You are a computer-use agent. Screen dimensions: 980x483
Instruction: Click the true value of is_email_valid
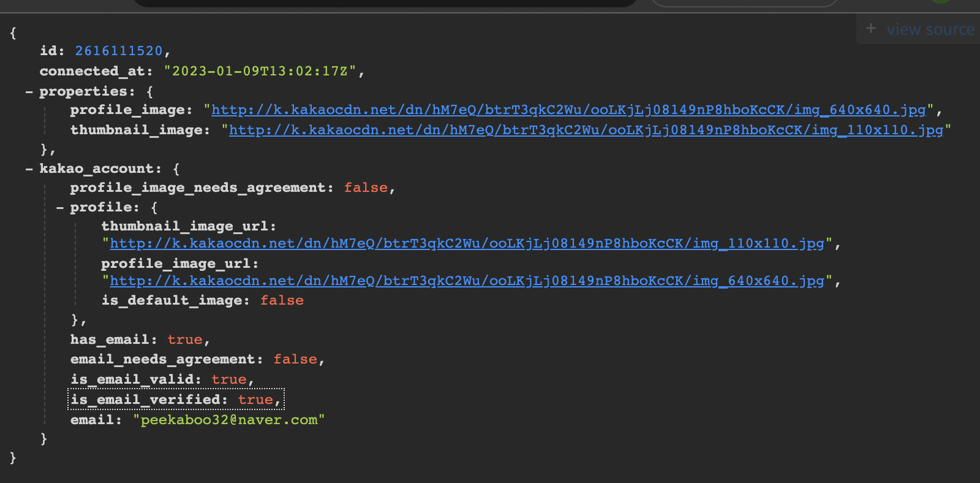[228, 380]
